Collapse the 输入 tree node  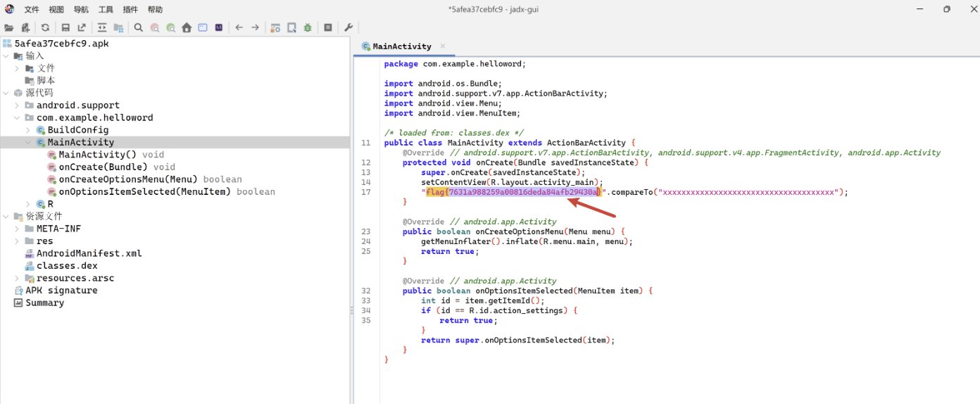pyautogui.click(x=6, y=56)
